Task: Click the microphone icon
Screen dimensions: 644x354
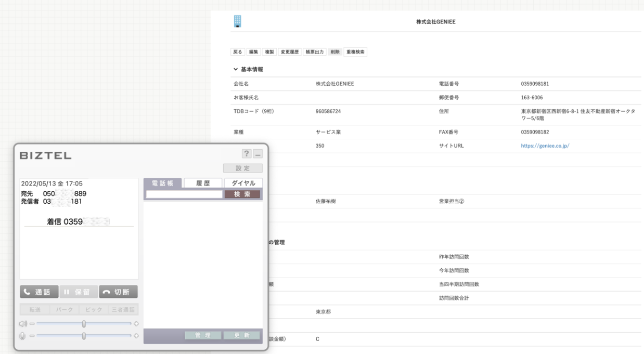Action: click(22, 336)
